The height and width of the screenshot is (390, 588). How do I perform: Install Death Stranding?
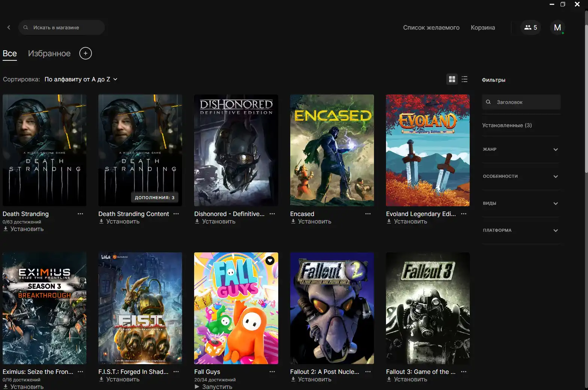point(23,229)
